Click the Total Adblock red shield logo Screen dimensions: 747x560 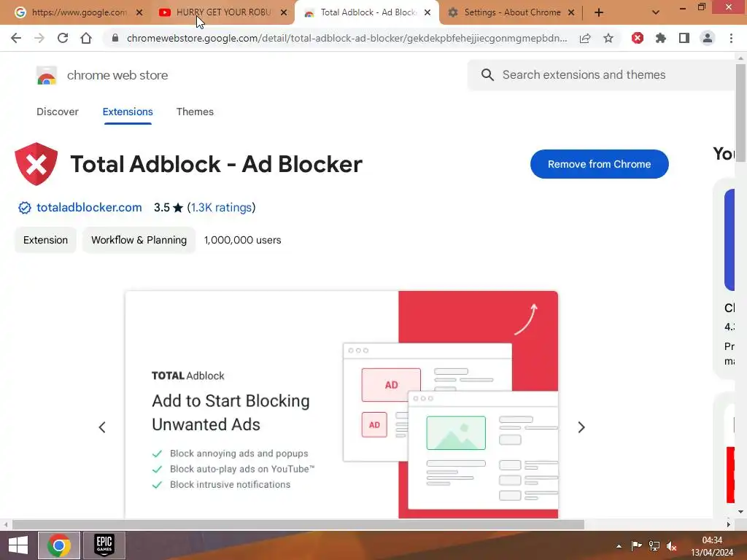pos(36,164)
